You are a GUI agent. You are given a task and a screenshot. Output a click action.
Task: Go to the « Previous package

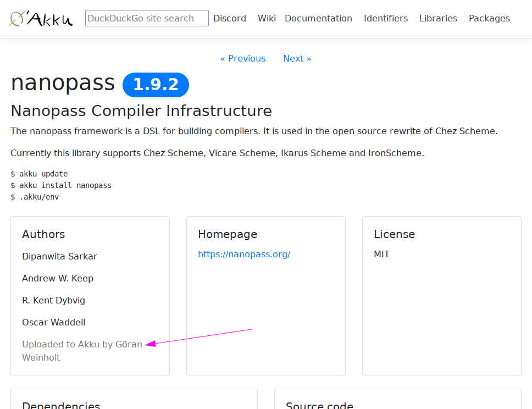242,58
